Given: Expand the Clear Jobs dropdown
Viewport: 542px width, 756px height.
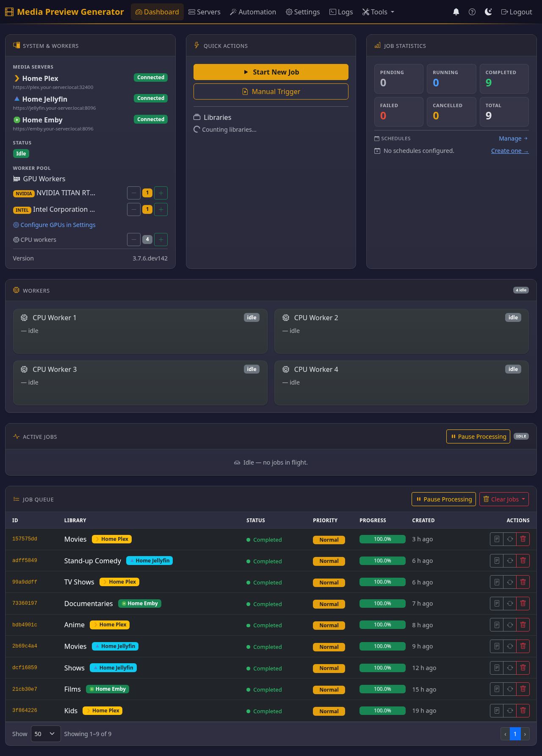Looking at the screenshot, I should click(504, 499).
